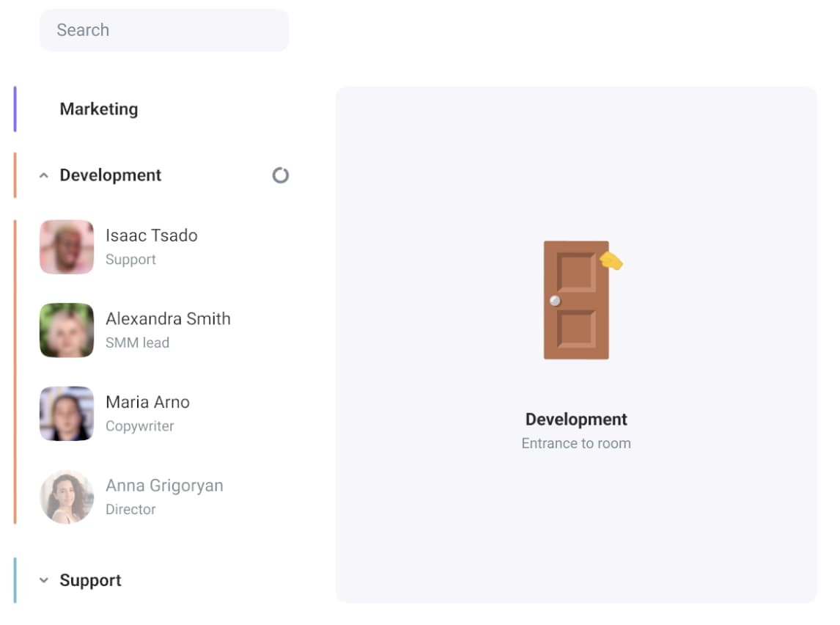Select the Development room heading
Image resolution: width=840 pixels, height=625 pixels.
[111, 175]
